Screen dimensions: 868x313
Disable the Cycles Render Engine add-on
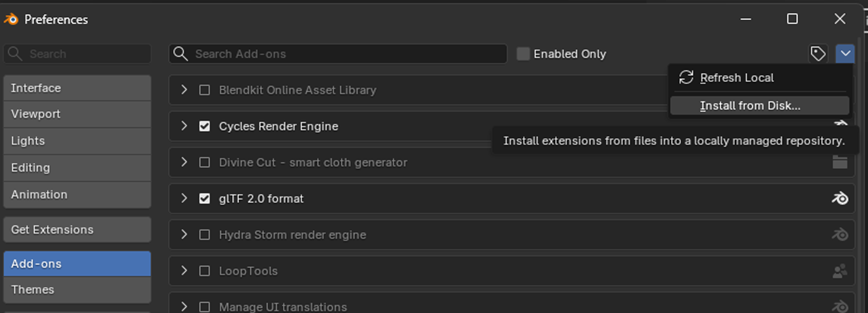(204, 126)
